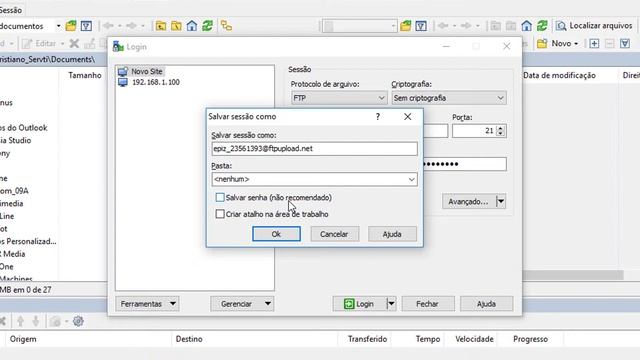The image size is (640, 360).
Task: Open the Novo toolbar dropdown
Action: (x=558, y=43)
